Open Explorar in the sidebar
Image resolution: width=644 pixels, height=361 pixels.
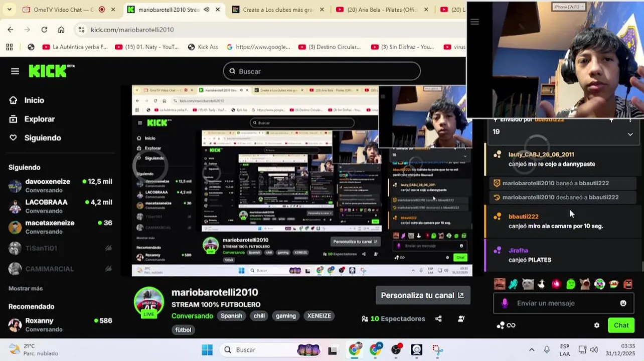(x=32, y=119)
